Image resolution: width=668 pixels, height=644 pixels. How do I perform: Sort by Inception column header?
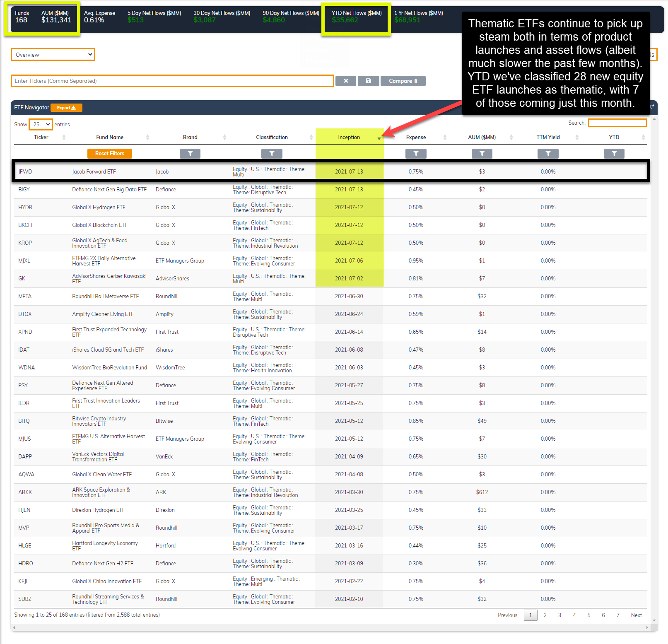[349, 137]
